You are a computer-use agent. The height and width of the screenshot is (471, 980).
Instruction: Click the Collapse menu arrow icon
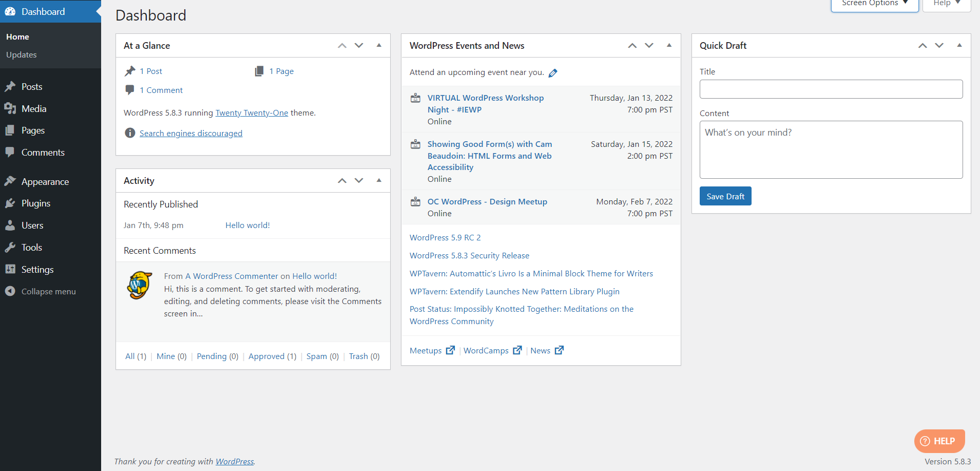[10, 291]
